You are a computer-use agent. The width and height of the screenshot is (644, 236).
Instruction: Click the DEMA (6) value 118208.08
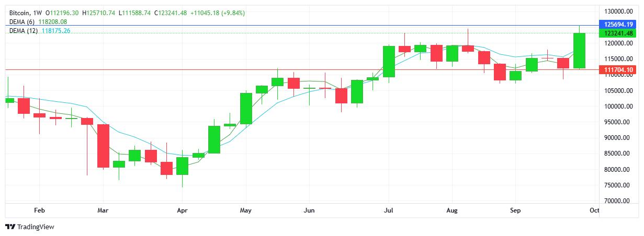[x=52, y=22]
